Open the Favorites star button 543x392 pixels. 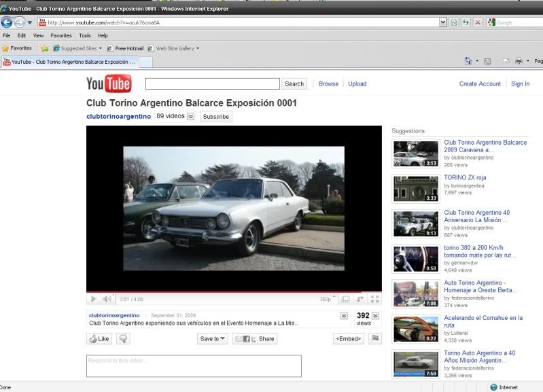tap(16, 48)
